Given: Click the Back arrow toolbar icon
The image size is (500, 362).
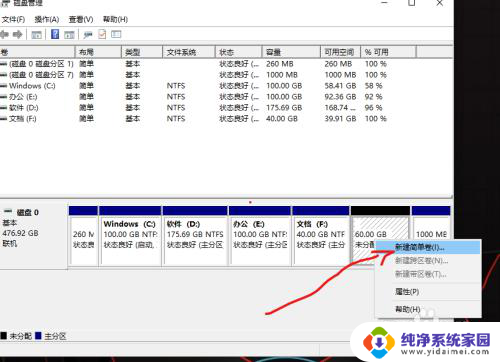Looking at the screenshot, I should coord(4,34).
